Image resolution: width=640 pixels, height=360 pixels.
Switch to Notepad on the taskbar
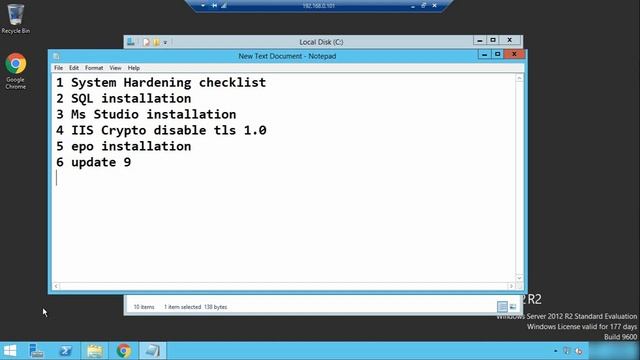click(x=153, y=351)
